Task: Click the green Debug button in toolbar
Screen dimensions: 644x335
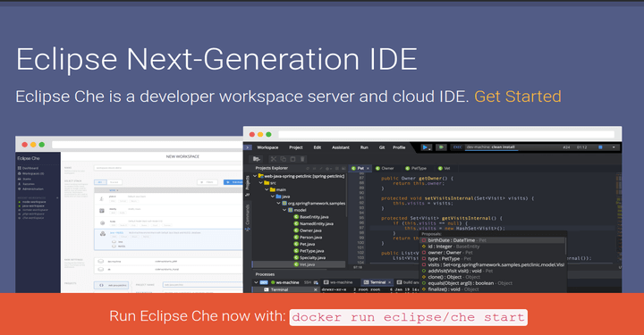Action: point(441,147)
